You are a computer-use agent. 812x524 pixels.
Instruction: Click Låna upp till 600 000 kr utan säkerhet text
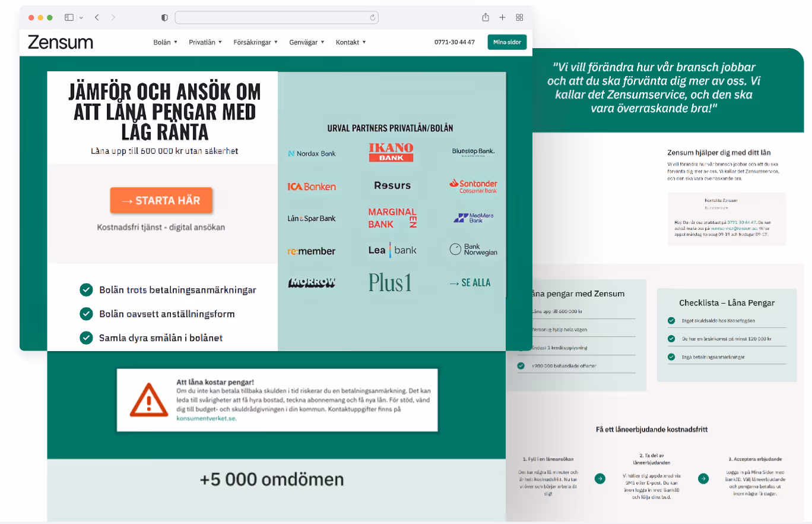[164, 151]
